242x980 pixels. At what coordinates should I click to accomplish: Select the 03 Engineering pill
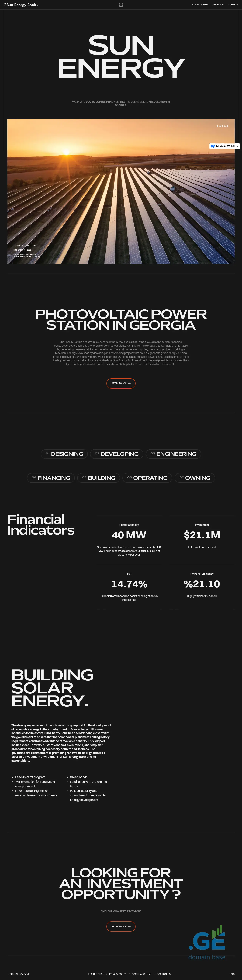173,454
